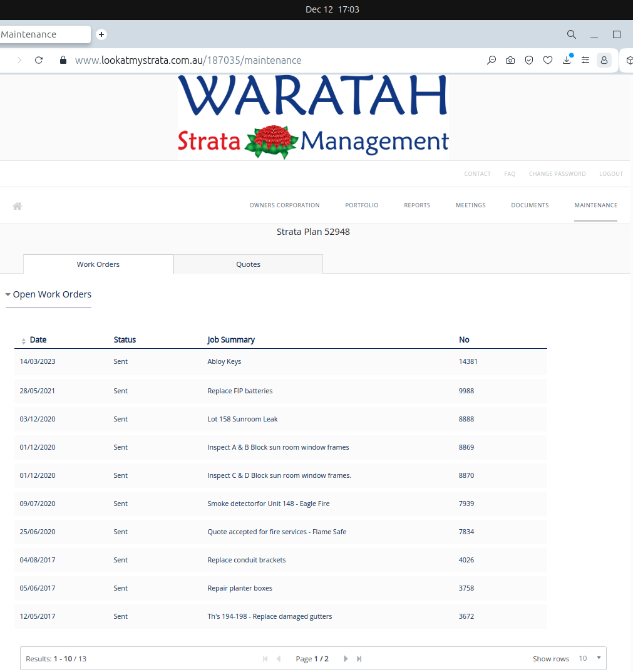The height and width of the screenshot is (672, 633).
Task: Sort by the Job Summary column header
Action: pyautogui.click(x=231, y=340)
